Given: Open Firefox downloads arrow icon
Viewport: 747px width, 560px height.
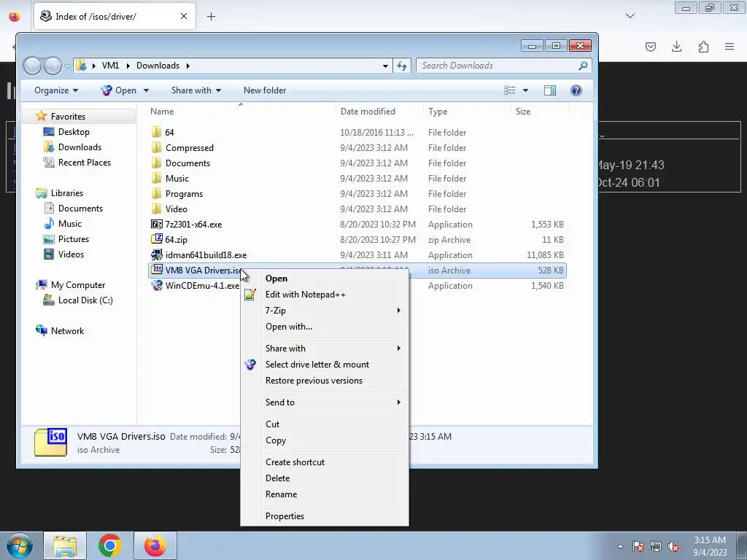Looking at the screenshot, I should (x=676, y=47).
